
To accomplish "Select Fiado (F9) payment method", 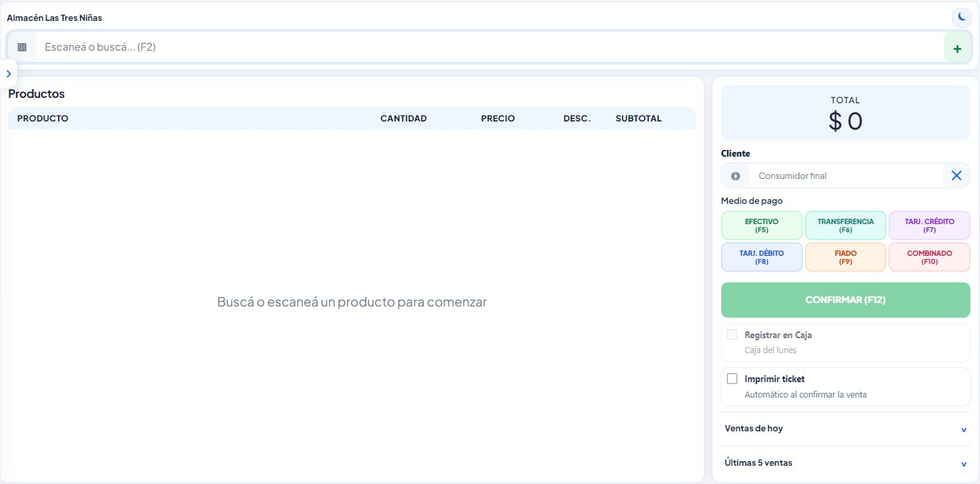I will 846,257.
